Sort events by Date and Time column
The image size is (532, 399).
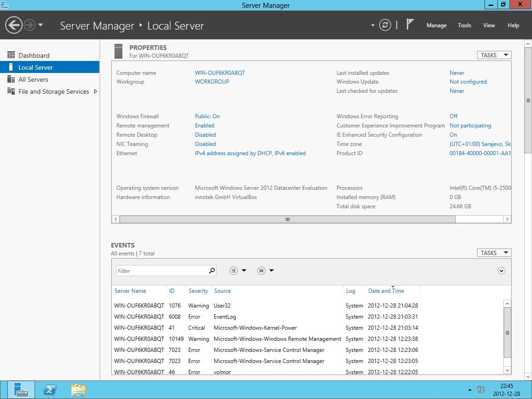386,291
